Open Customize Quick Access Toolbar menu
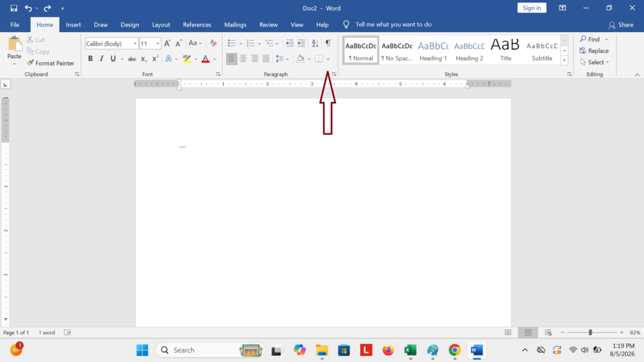This screenshot has width=644, height=362. coord(62,8)
